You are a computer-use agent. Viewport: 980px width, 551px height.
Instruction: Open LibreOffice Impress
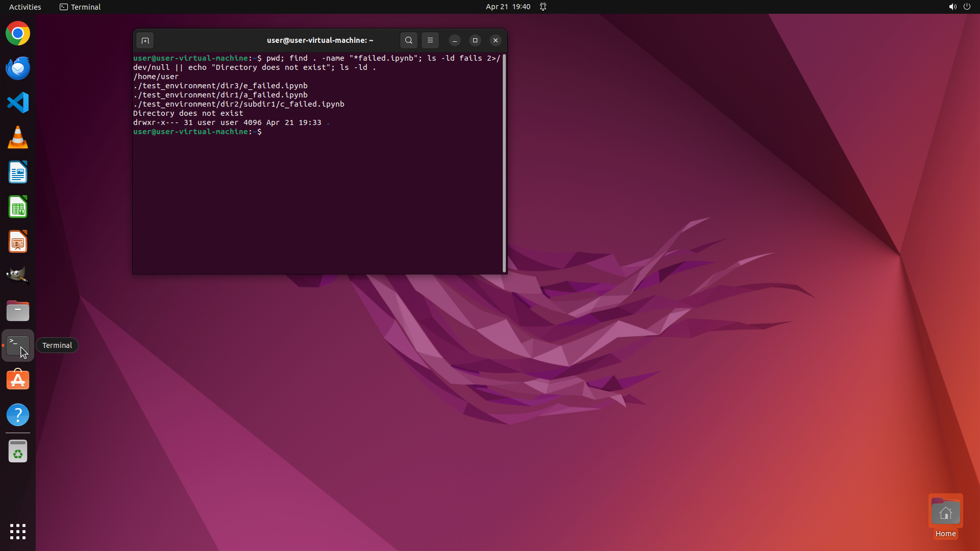[x=18, y=242]
